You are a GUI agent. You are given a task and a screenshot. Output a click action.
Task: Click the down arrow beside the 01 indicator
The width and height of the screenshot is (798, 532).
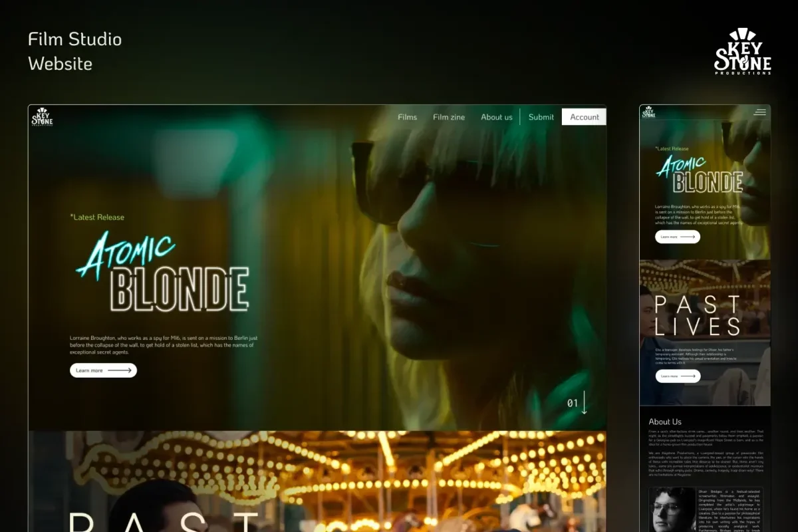click(585, 402)
